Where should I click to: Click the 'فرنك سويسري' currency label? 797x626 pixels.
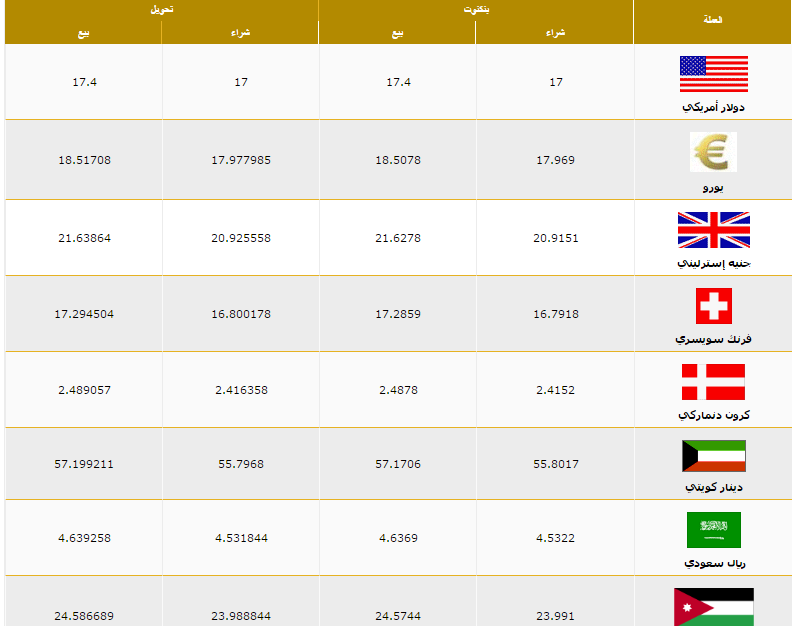[713, 339]
